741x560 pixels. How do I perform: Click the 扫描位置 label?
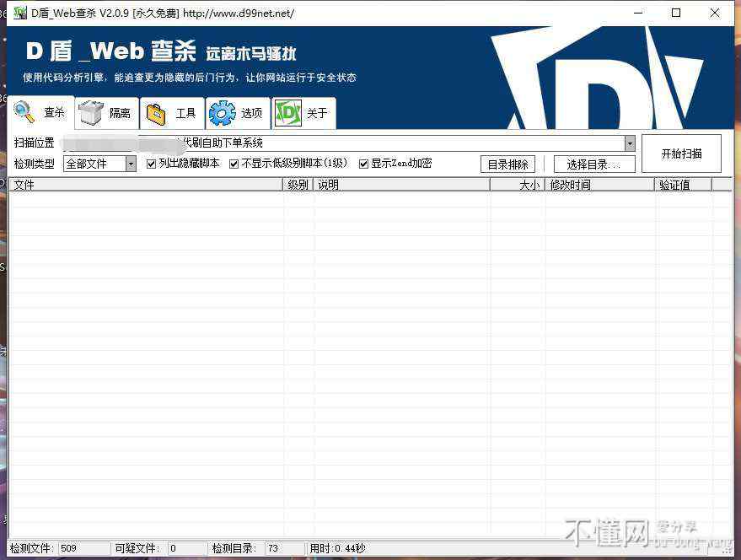[34, 143]
